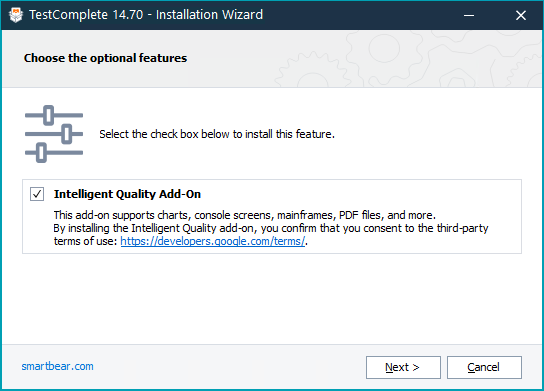Close the Installation Wizard window
This screenshot has width=544, height=391.
tap(520, 15)
